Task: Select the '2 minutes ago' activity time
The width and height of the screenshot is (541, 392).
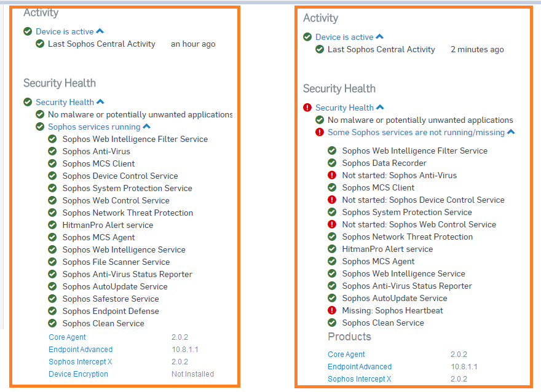Action: point(477,50)
